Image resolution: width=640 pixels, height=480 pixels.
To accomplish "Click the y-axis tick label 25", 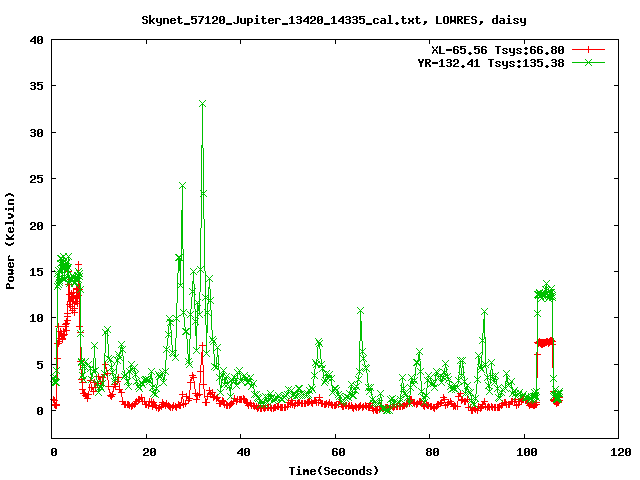I will [36, 179].
